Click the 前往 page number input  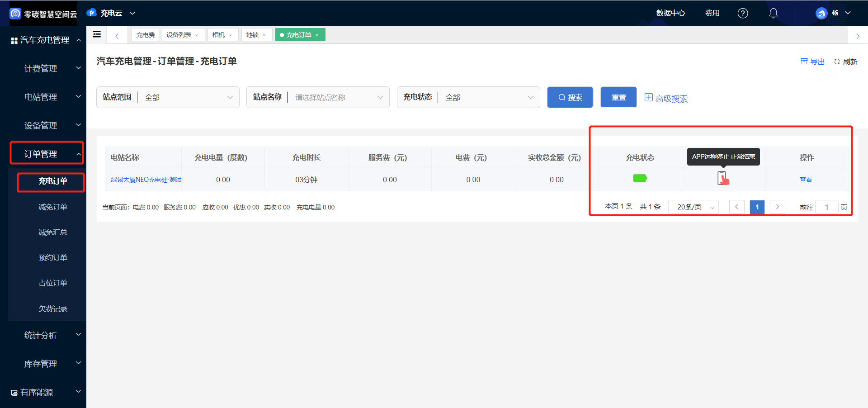826,207
